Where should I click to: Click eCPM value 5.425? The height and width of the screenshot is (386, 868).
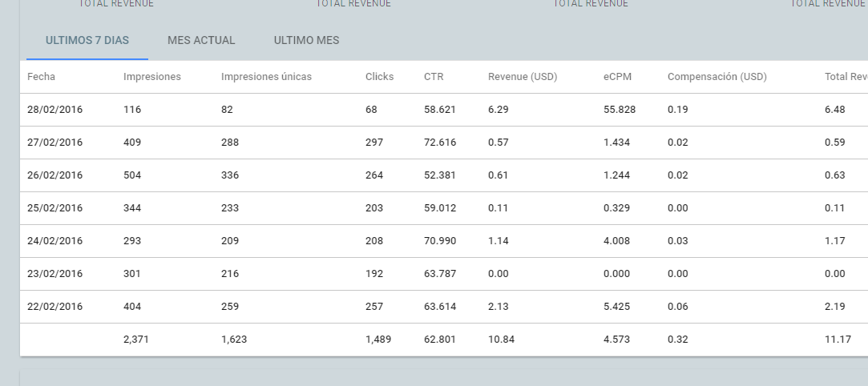tap(616, 307)
